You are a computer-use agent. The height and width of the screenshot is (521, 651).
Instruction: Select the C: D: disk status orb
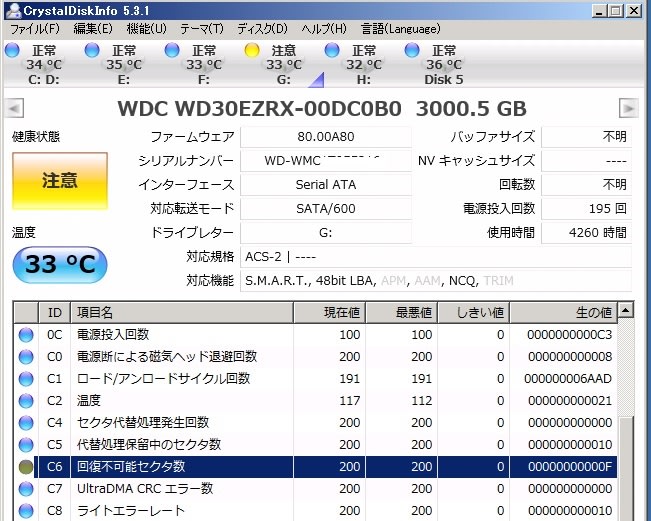pyautogui.click(x=12, y=50)
